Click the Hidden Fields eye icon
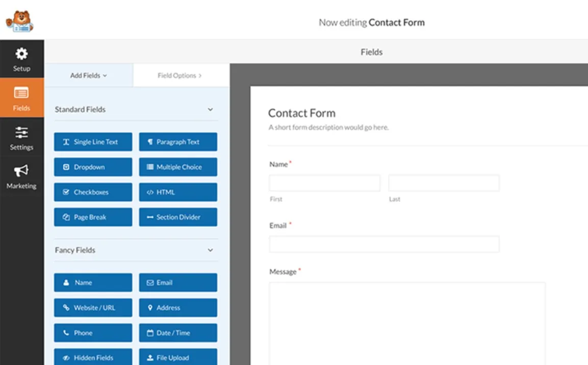Image resolution: width=588 pixels, height=365 pixels. (66, 358)
